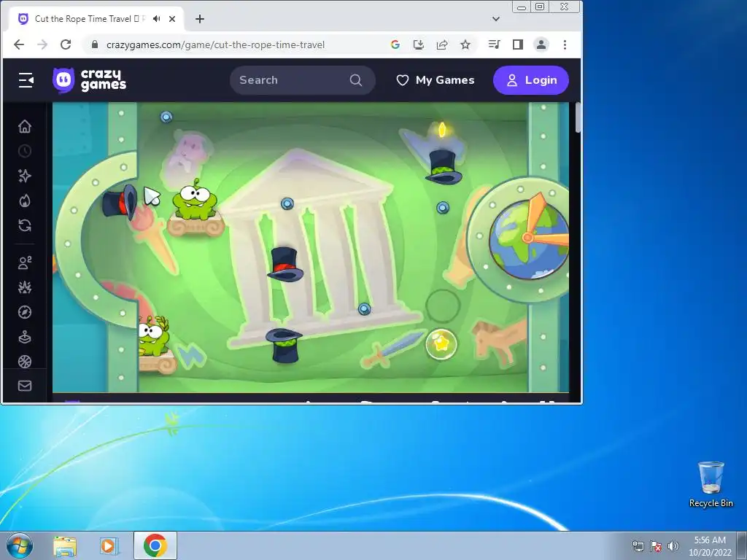747x560 pixels.
Task: Reload the page
Action: click(x=66, y=44)
